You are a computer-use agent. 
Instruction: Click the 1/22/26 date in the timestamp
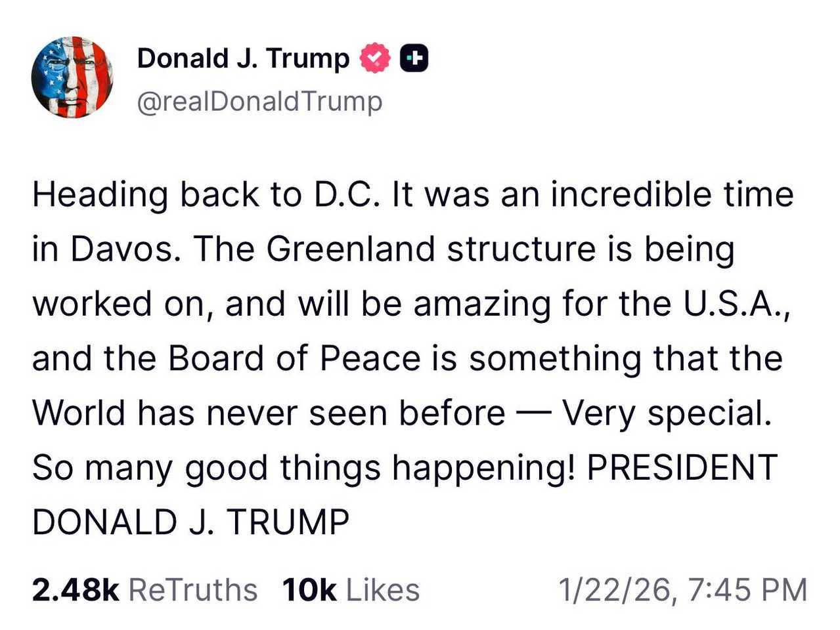pyautogui.click(x=614, y=589)
